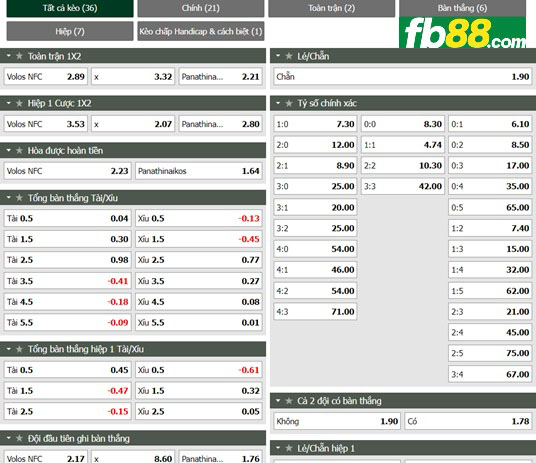Bet Panathinaikos at 2.21 full time
Screen dimensions: 536x463
coord(220,77)
